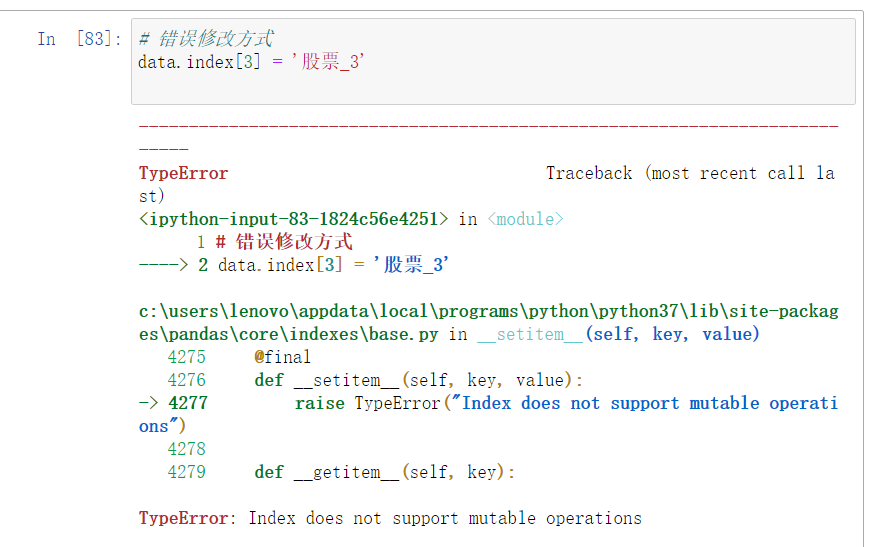876x547 pixels.
Task: Click line 4279 def __getitem__ definition
Action: [x=384, y=472]
